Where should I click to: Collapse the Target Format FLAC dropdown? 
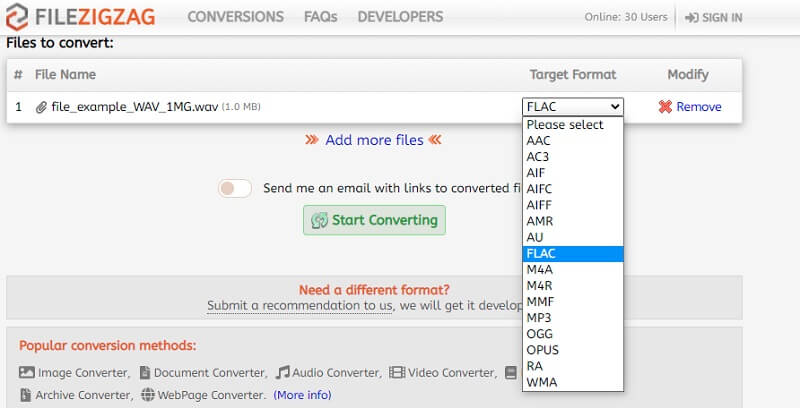coord(572,106)
